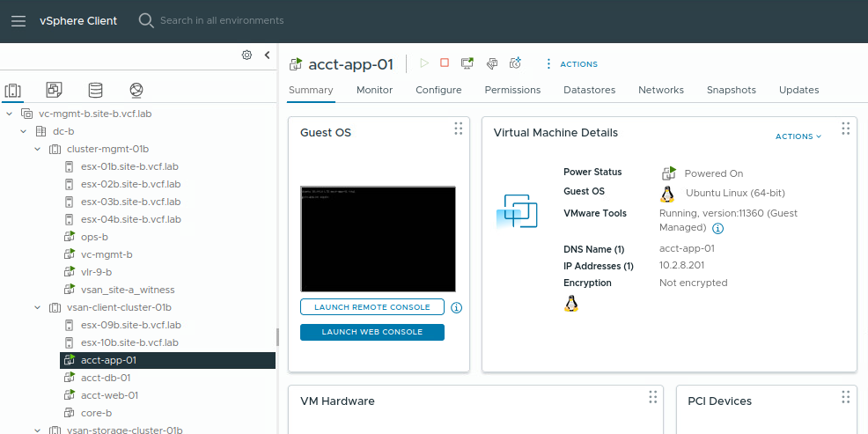Switch to the Configure tab

coord(438,90)
